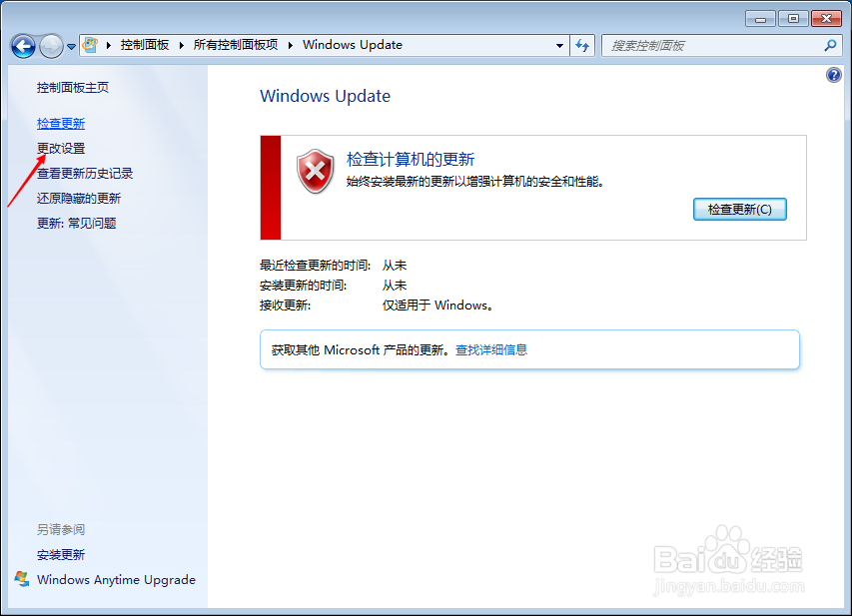This screenshot has width=852, height=616.
Task: Click the magnifier search icon
Action: [830, 46]
